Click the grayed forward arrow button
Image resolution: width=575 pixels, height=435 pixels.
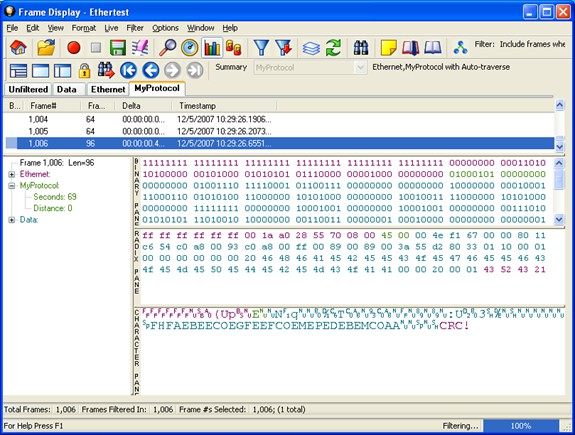click(172, 70)
